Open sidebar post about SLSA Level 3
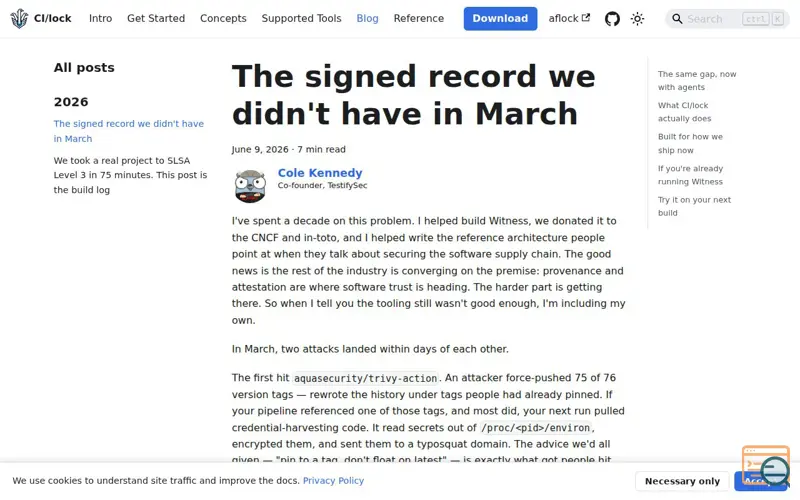The width and height of the screenshot is (800, 500). (x=130, y=175)
